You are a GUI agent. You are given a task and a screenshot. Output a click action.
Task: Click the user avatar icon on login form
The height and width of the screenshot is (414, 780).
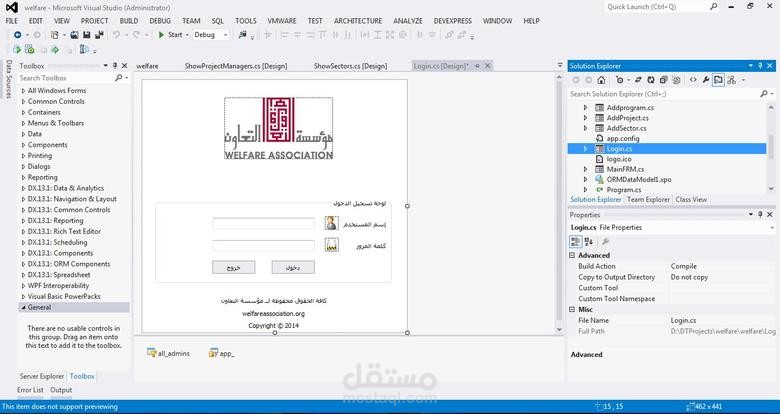[x=331, y=223]
